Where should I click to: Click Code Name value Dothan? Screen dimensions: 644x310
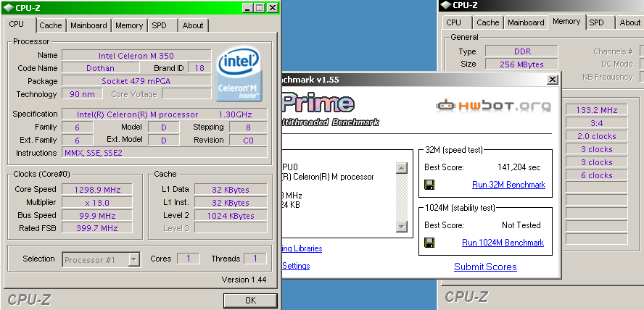[101, 68]
